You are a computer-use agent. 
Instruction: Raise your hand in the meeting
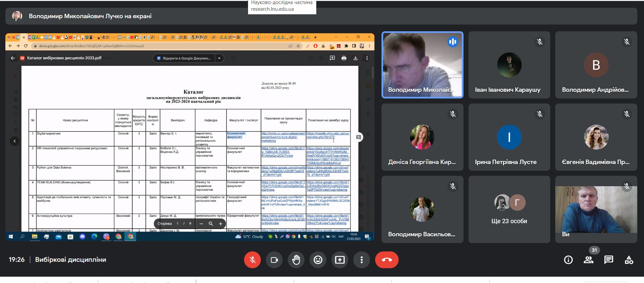pyautogui.click(x=296, y=260)
